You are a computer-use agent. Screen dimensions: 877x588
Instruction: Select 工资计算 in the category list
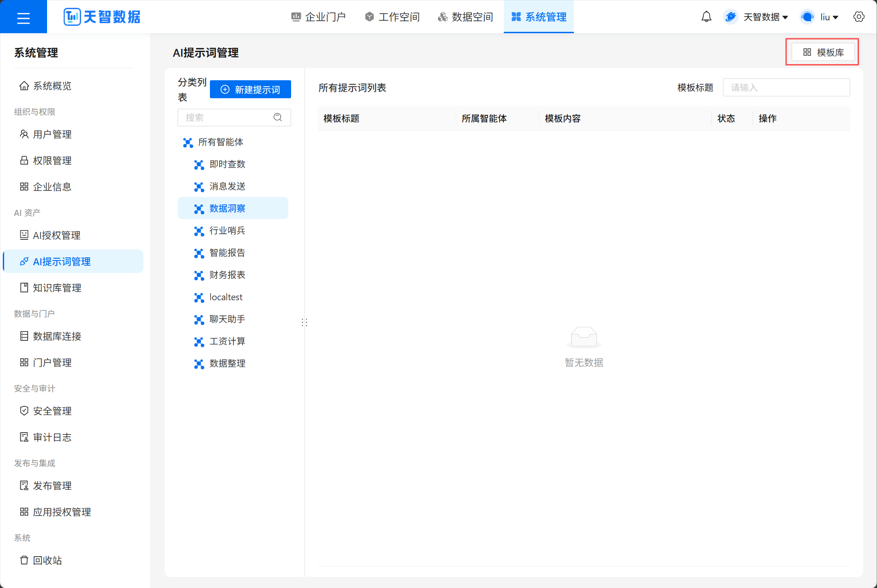[x=233, y=341]
